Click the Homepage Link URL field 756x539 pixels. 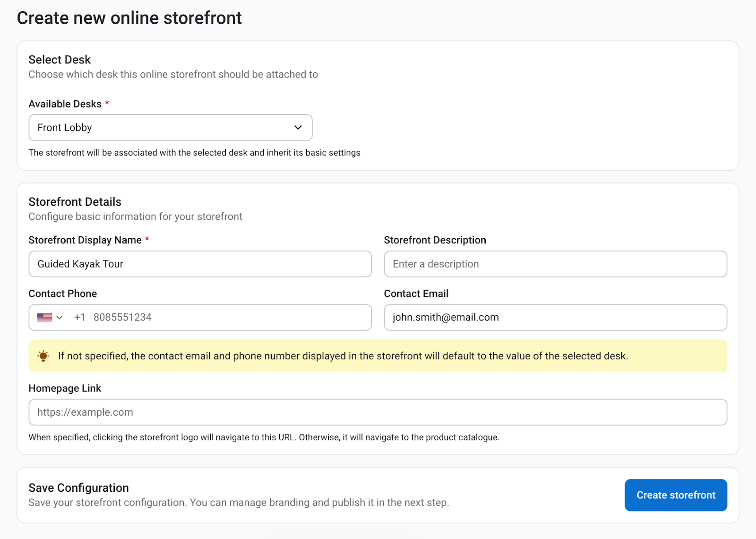[378, 412]
